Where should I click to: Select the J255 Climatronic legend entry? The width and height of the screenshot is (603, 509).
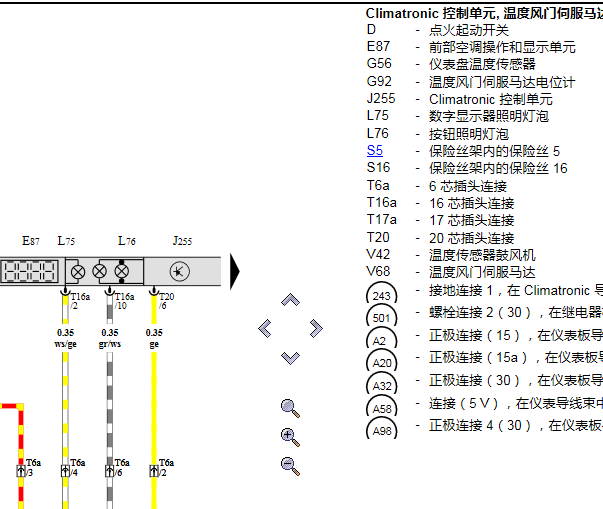point(460,99)
